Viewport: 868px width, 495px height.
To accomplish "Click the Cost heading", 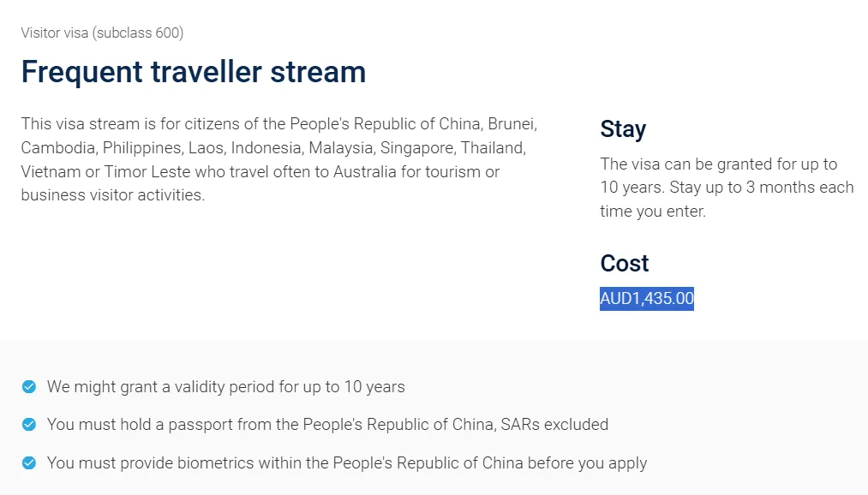I will (625, 263).
